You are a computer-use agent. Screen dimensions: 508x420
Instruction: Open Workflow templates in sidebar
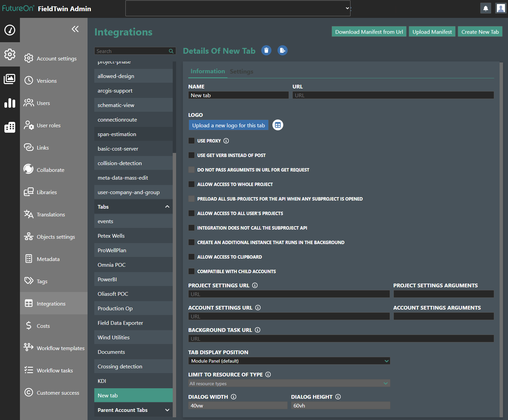[x=61, y=348]
